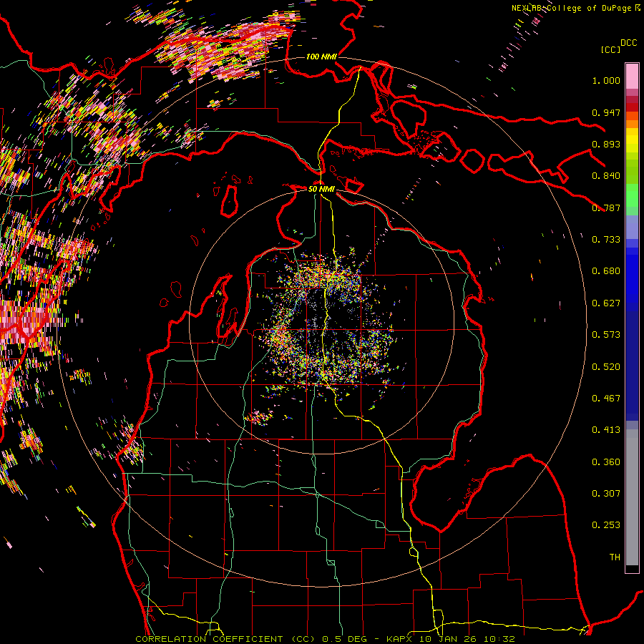
Task: Pick the green color band beside 0.840
Action: tap(632, 172)
